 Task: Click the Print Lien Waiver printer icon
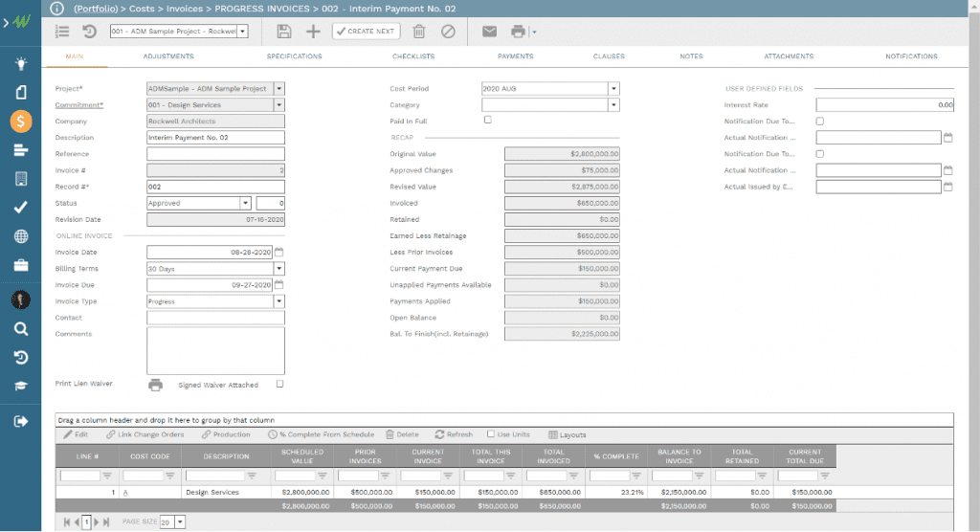click(x=155, y=385)
